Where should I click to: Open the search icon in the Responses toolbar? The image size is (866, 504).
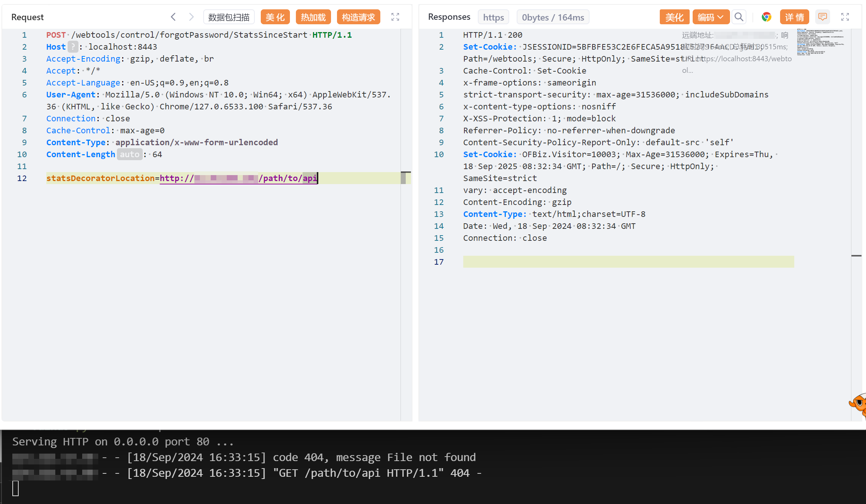coord(739,17)
